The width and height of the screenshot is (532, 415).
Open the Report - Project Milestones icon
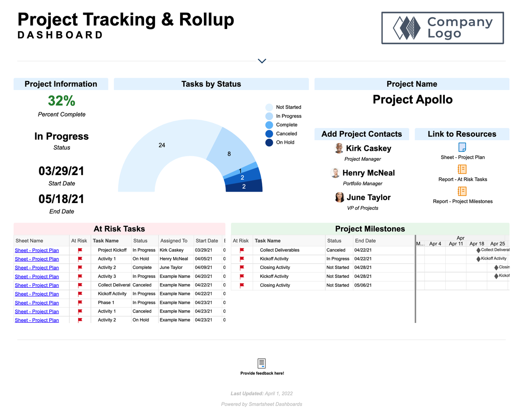(462, 192)
